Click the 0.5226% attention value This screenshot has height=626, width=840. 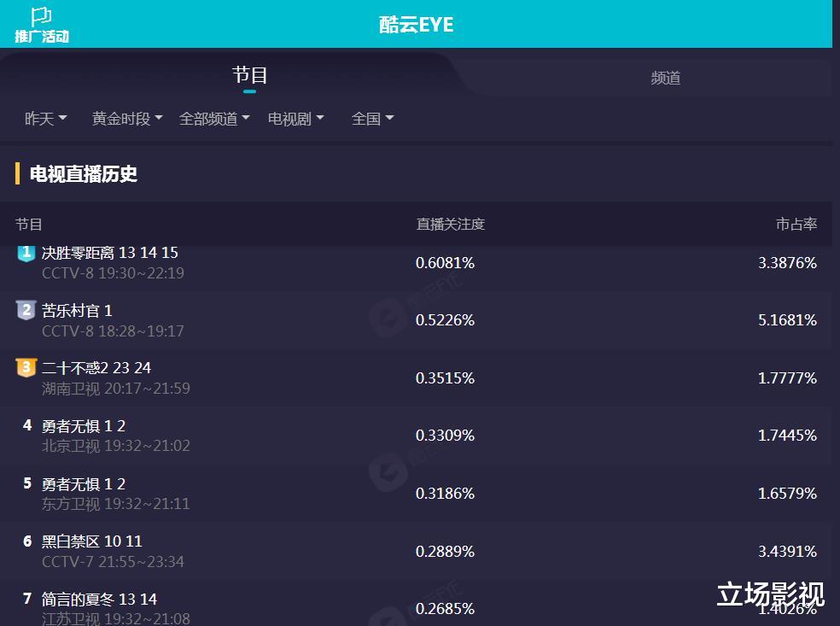(445, 320)
